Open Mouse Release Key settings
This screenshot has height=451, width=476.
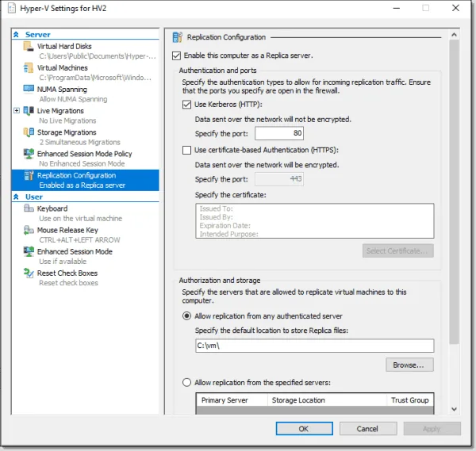tap(85, 235)
